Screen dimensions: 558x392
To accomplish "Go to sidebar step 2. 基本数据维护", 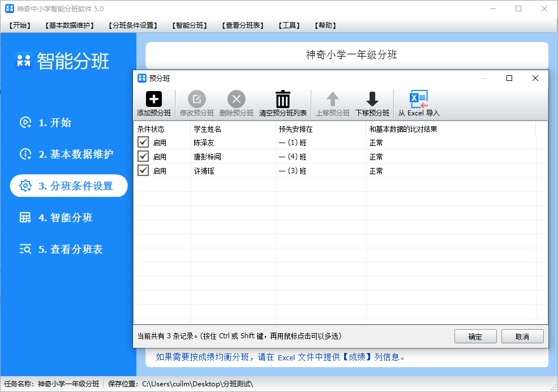I will (76, 154).
